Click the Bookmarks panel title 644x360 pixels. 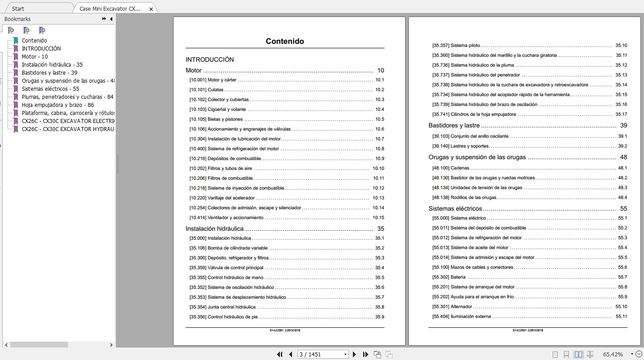point(17,19)
